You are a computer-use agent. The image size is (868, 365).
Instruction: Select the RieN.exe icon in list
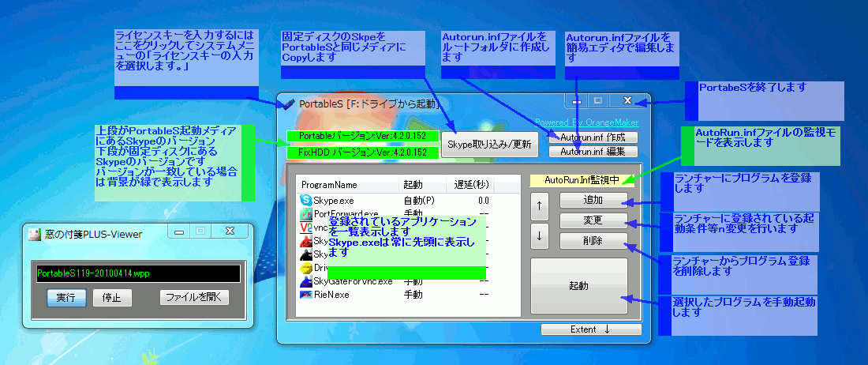[306, 295]
